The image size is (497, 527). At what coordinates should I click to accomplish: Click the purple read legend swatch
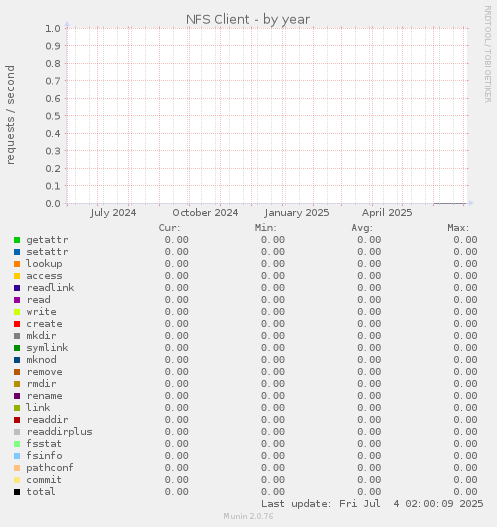[x=17, y=300]
